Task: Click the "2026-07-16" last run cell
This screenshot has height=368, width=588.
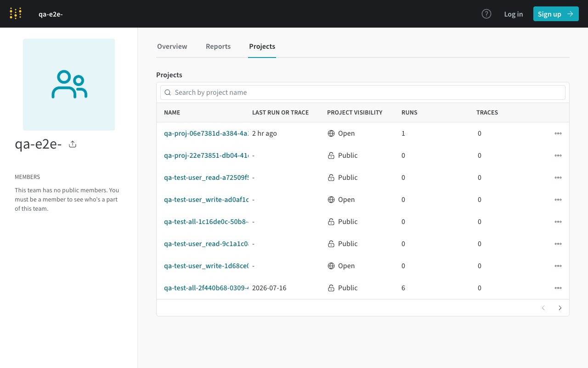Action: tap(269, 288)
